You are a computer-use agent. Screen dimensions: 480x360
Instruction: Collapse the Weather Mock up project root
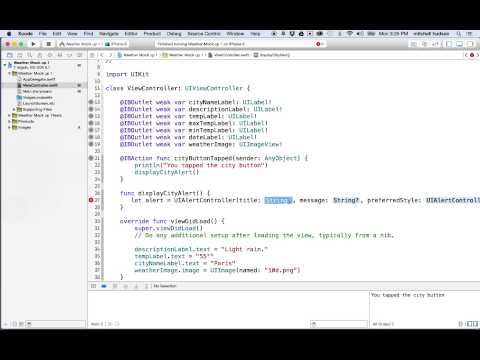(5, 64)
